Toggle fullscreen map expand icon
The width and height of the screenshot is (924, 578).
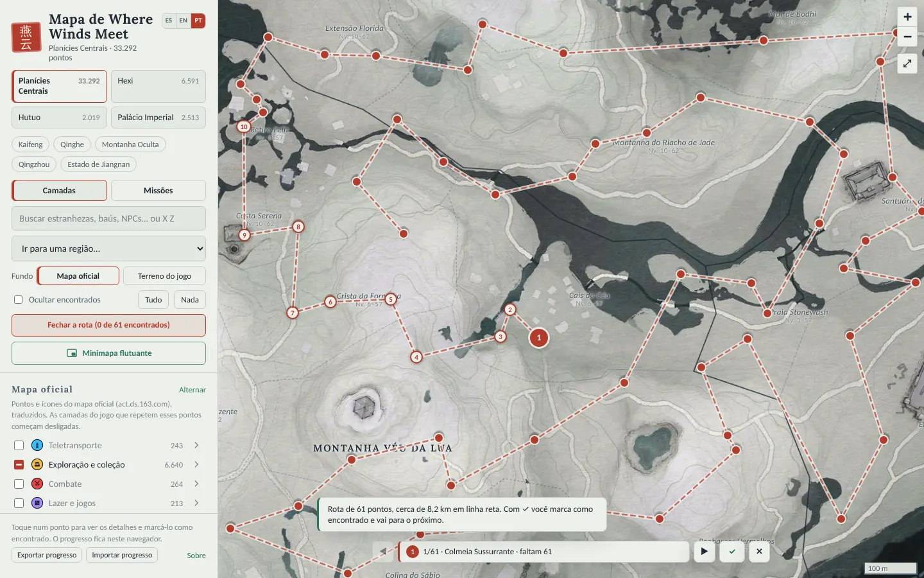907,64
